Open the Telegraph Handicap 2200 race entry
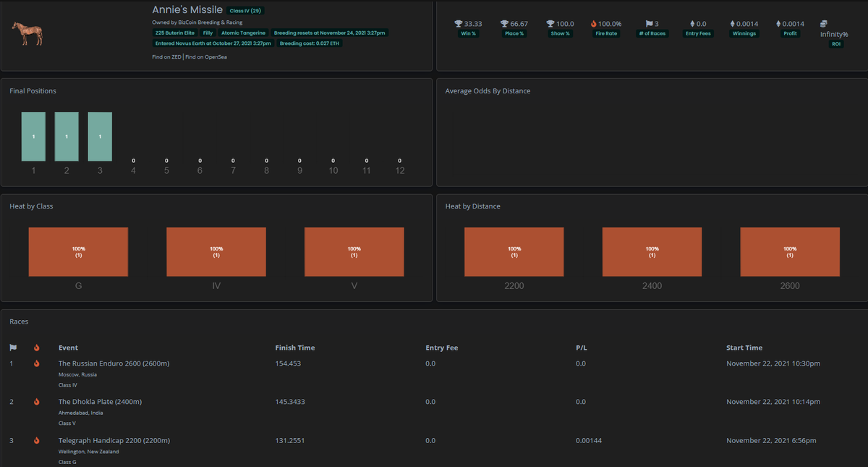This screenshot has height=467, width=868. pyautogui.click(x=114, y=439)
